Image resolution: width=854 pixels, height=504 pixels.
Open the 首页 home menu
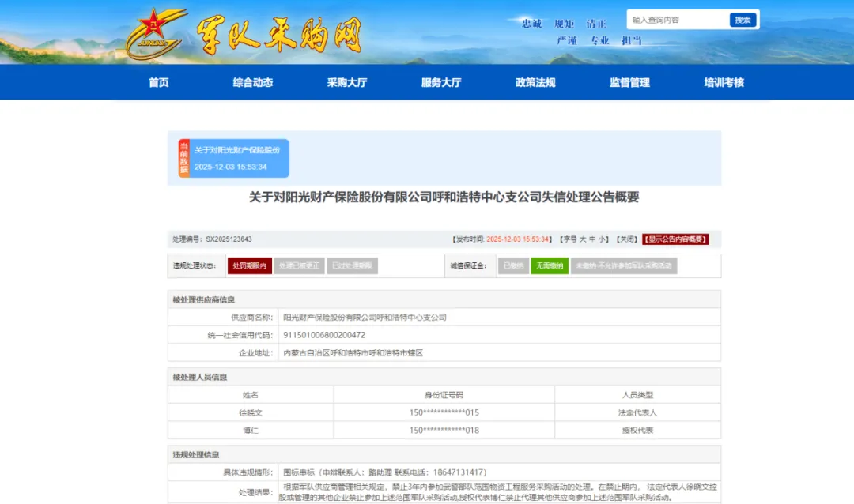[x=159, y=83]
